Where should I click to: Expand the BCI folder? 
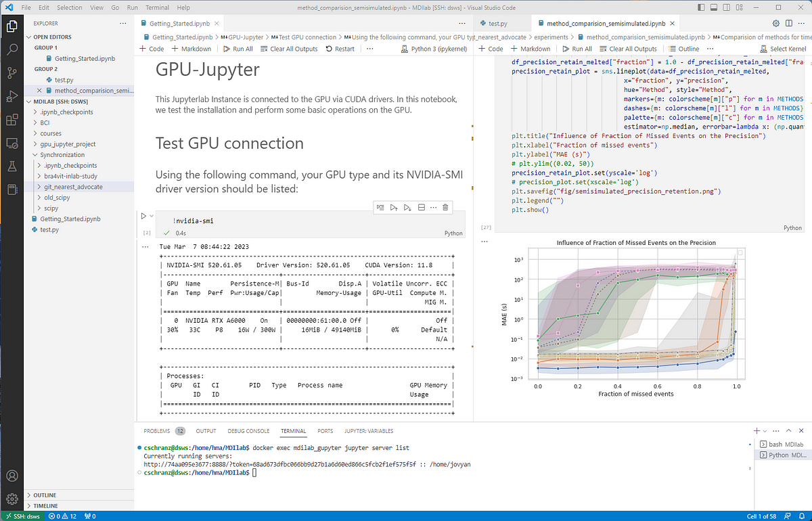45,122
